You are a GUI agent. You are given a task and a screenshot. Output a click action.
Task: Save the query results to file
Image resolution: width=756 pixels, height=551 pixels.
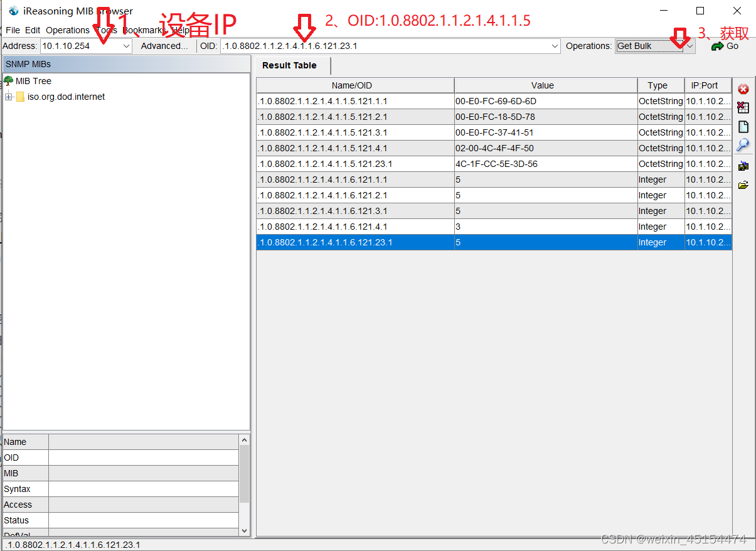click(743, 166)
